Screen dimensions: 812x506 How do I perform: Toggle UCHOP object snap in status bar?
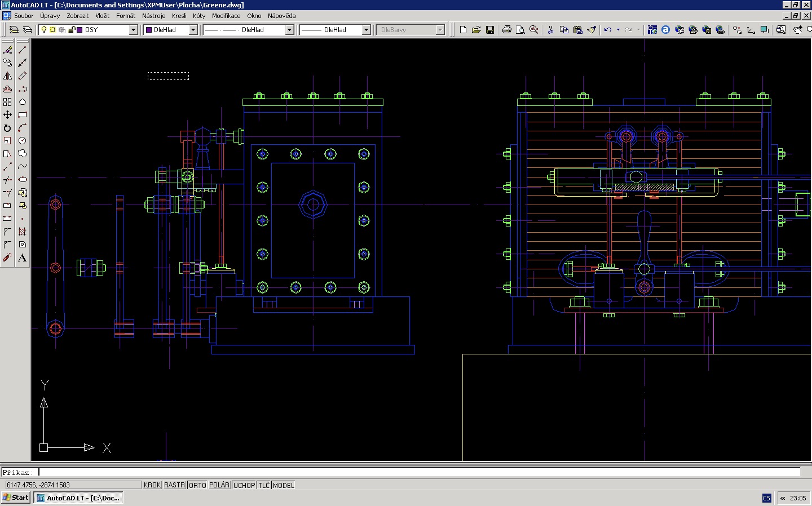click(244, 485)
